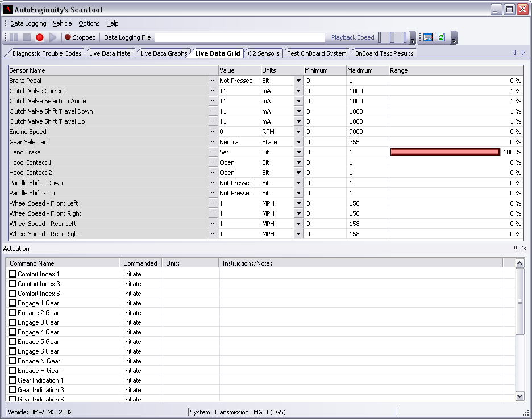Open the units dropdown for Clutch Valve Current
Screen dimensions: 532x419
(298, 91)
